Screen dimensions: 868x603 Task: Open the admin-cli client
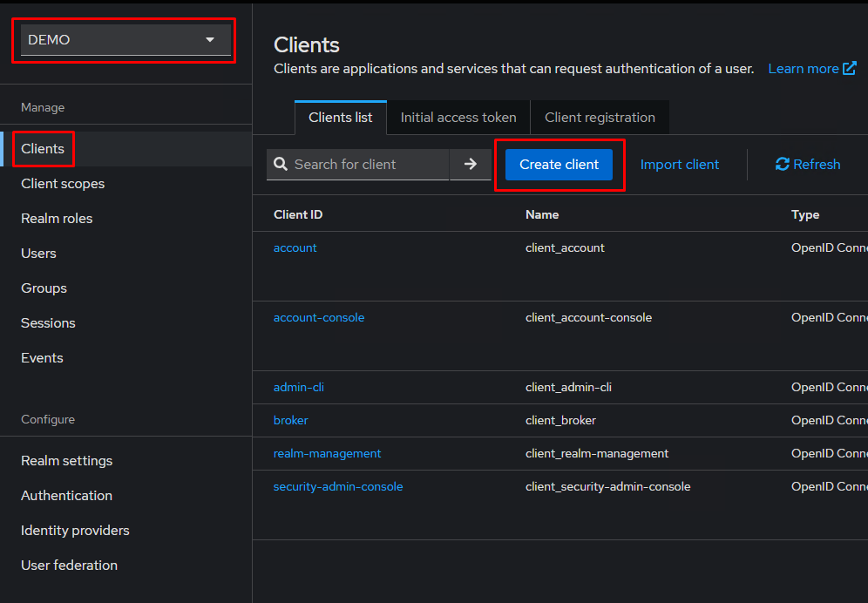click(299, 387)
